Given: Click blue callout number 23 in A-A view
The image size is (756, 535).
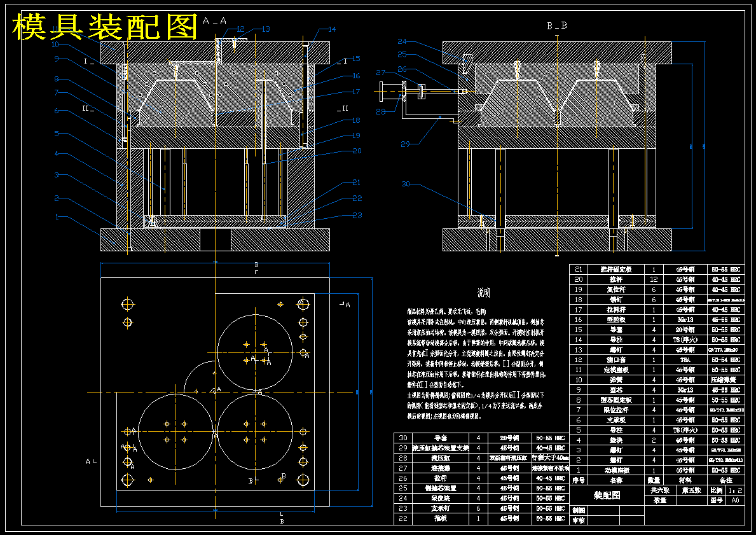Looking at the screenshot, I should [x=357, y=216].
